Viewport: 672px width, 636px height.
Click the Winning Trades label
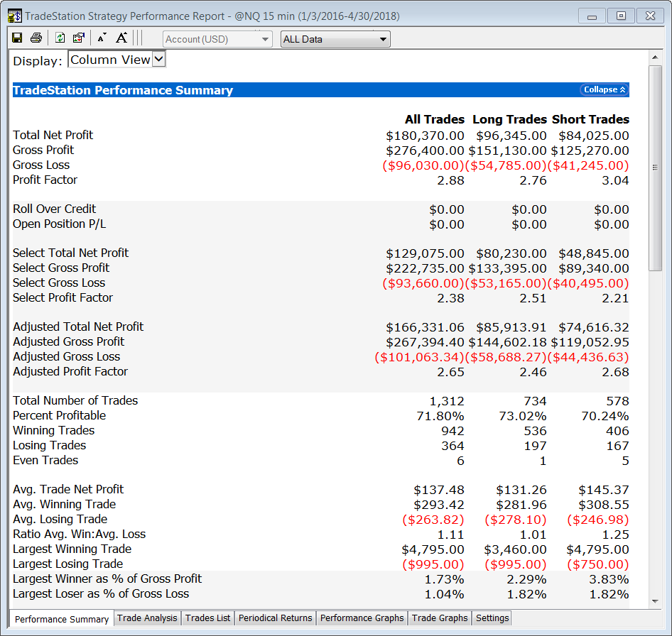53,430
